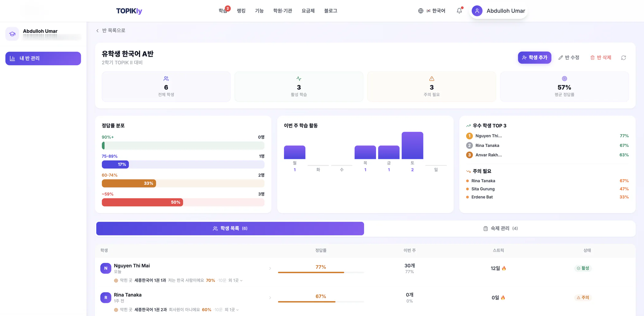Image resolution: width=644 pixels, height=316 pixels.
Task: Click the Thursday (목) activity bar
Action: pos(365,152)
